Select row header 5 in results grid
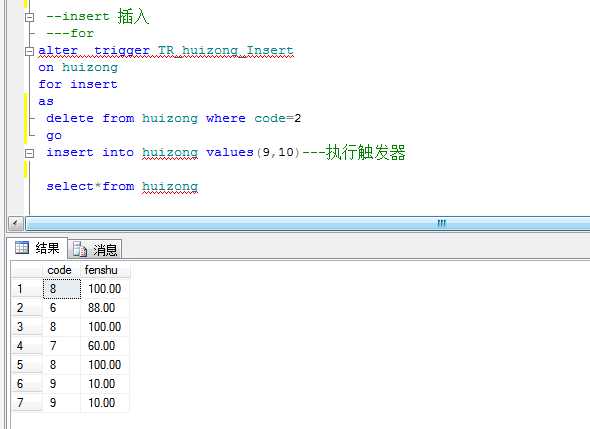The image size is (590, 429). 26,365
